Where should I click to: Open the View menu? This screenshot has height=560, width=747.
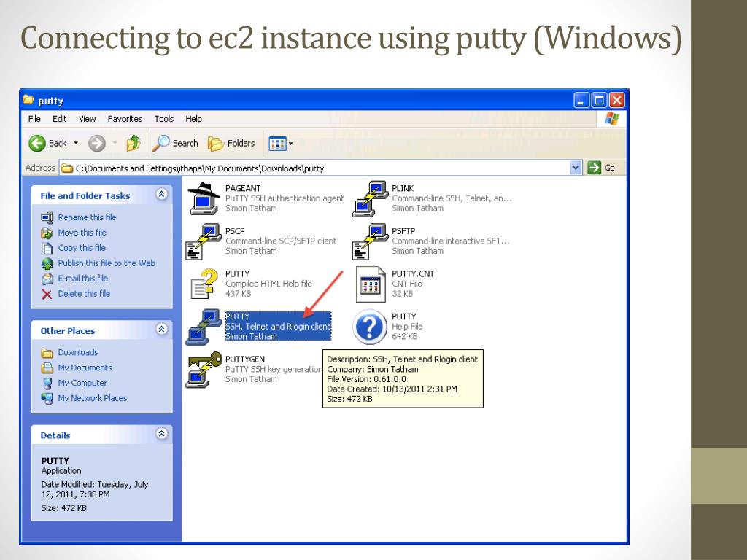click(x=88, y=119)
